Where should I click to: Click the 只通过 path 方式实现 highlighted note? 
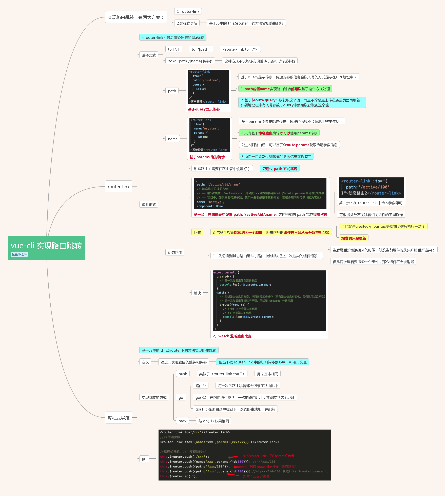click(x=280, y=169)
